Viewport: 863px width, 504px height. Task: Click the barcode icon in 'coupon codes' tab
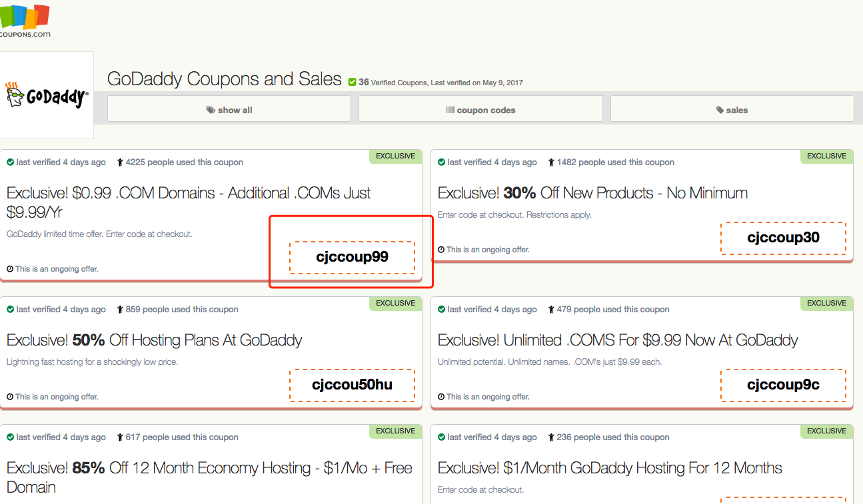tap(450, 110)
